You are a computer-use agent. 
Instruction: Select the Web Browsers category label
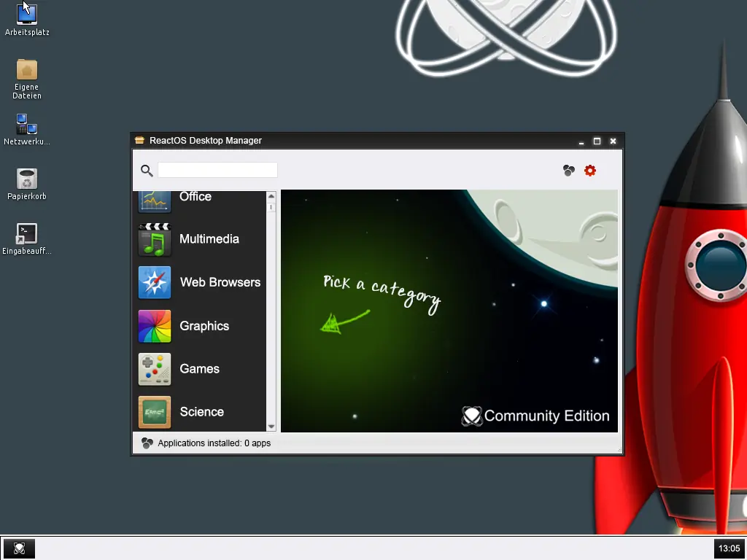(220, 282)
